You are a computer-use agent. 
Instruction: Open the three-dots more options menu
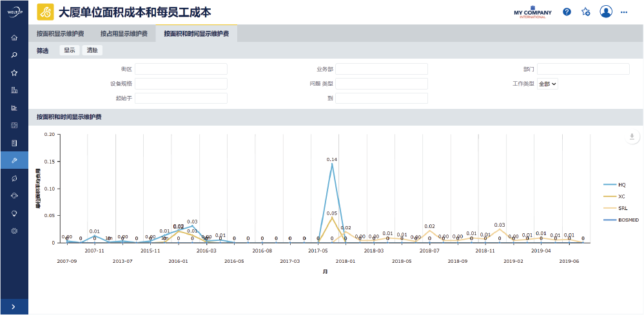point(624,12)
